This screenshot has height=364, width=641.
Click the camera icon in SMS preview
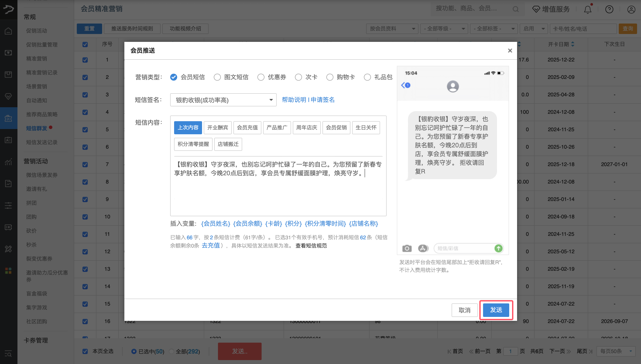click(407, 248)
